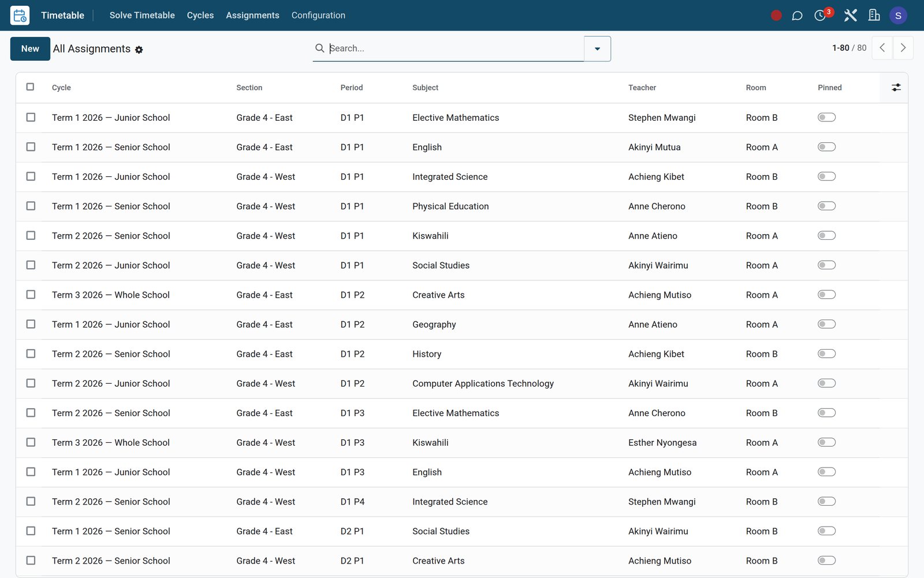
Task: Click English subject in Achieng Mutiso row
Action: [x=427, y=472]
